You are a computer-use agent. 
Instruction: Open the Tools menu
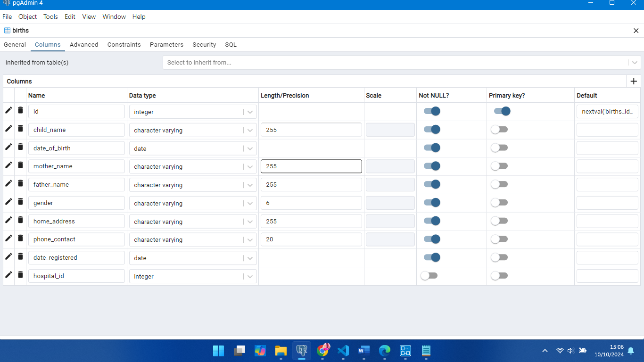click(50, 16)
